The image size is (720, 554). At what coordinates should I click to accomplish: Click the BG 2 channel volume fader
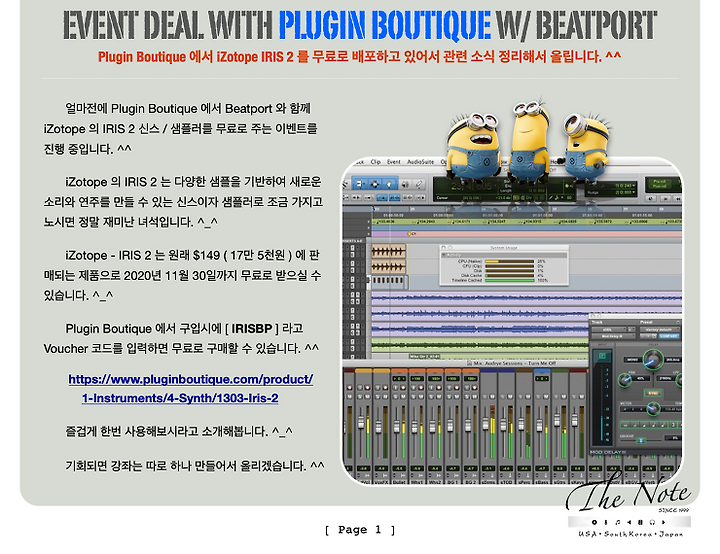[468, 425]
